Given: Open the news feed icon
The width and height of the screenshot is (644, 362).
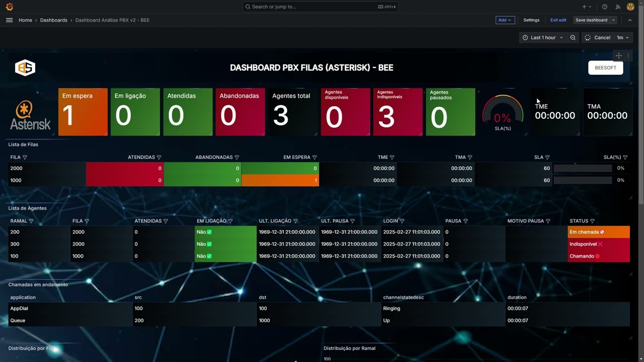Looking at the screenshot, I should coord(618,7).
